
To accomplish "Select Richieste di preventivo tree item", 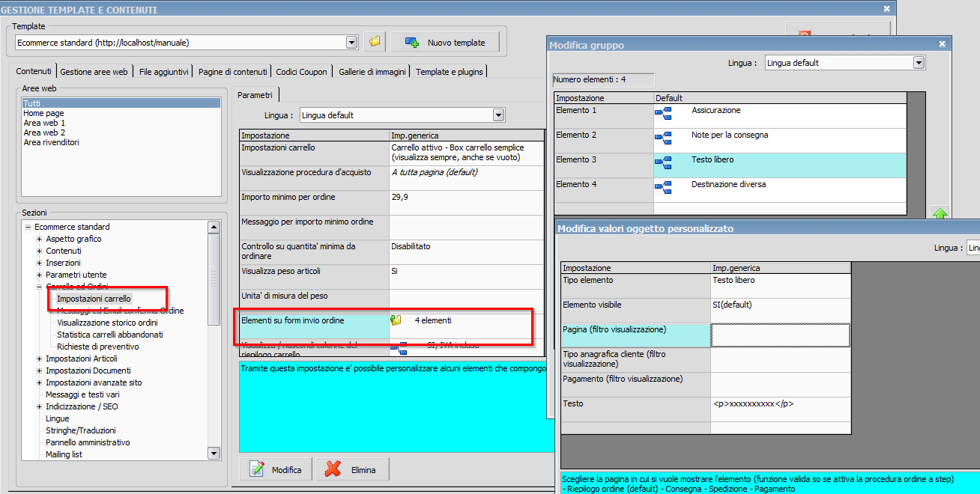I will [x=97, y=347].
